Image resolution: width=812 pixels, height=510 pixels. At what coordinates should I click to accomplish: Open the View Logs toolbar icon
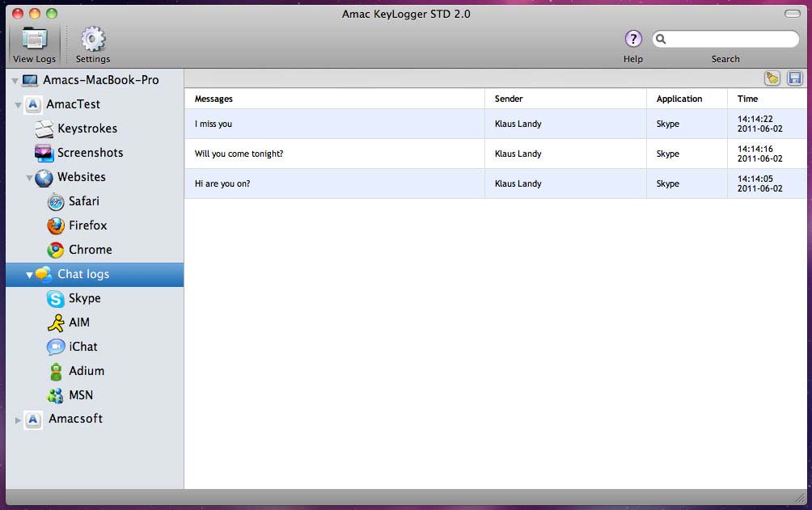coord(34,40)
